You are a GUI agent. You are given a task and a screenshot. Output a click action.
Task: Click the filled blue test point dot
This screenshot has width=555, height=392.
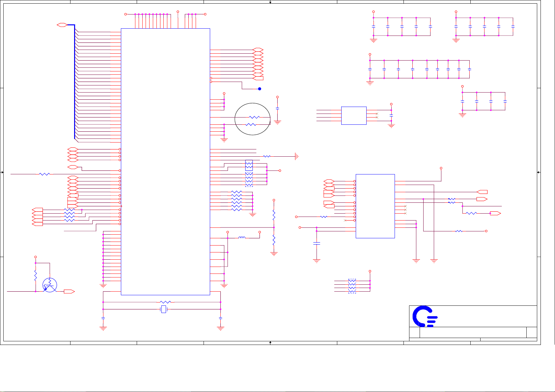tap(260, 89)
